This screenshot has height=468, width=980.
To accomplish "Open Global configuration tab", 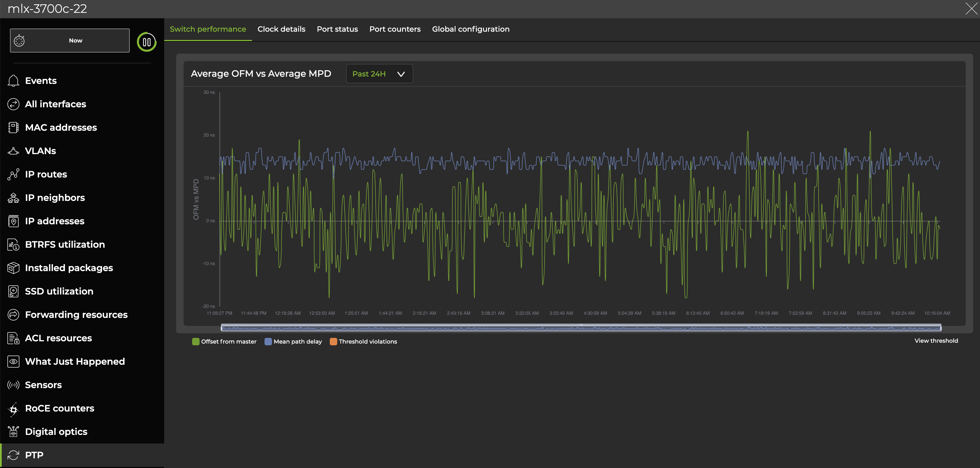I will pyautogui.click(x=470, y=29).
